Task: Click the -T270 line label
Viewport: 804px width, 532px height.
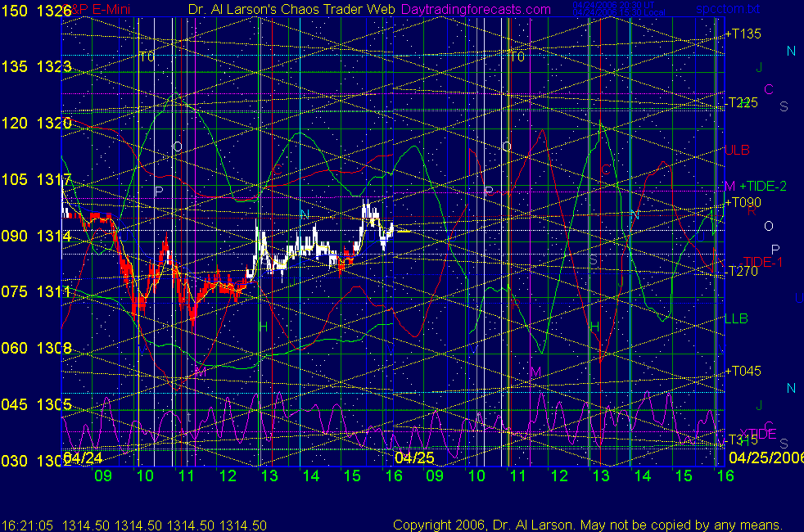Action: [742, 271]
